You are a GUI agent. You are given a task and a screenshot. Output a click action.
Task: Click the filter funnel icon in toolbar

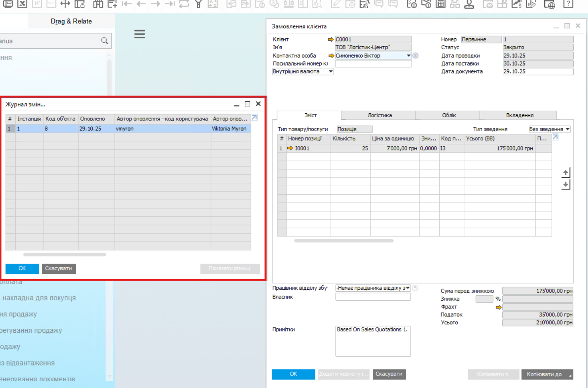coord(198,4)
